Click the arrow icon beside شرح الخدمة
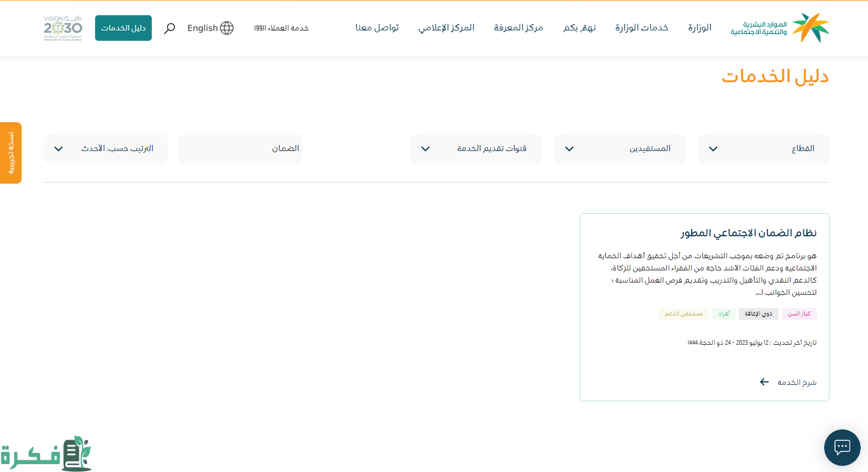This screenshot has height=472, width=868. (x=764, y=382)
